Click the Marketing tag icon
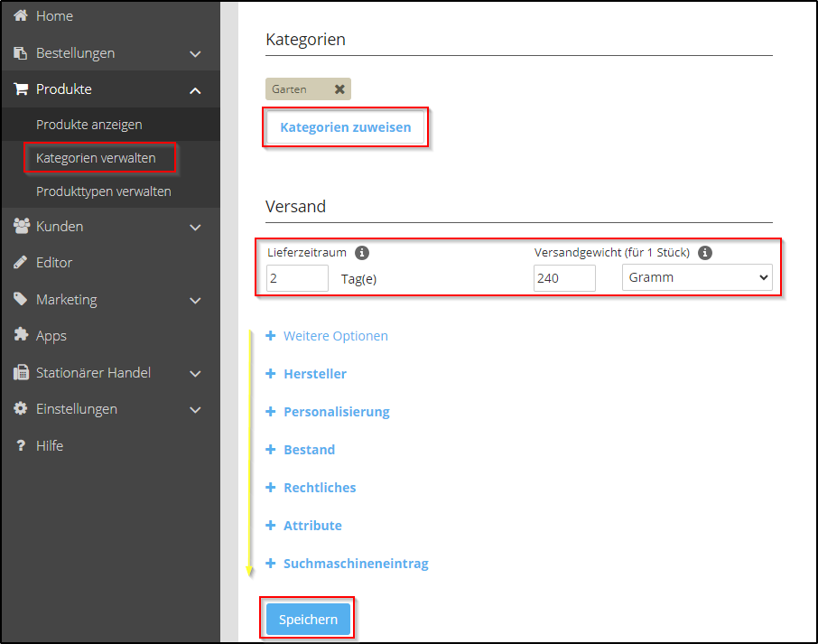This screenshot has height=644, width=818. pos(21,300)
